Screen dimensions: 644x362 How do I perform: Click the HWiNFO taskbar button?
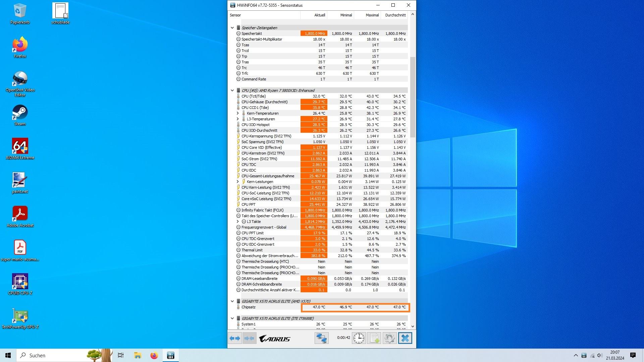click(170, 355)
